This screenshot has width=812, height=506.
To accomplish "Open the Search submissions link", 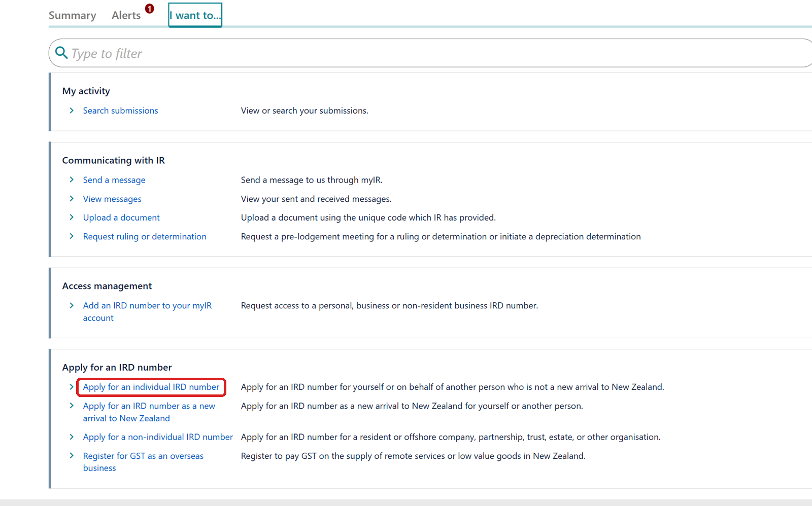I will tap(120, 111).
